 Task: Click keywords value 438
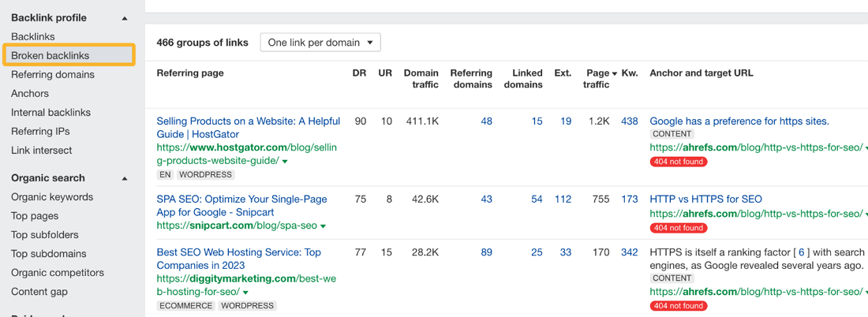coord(630,121)
